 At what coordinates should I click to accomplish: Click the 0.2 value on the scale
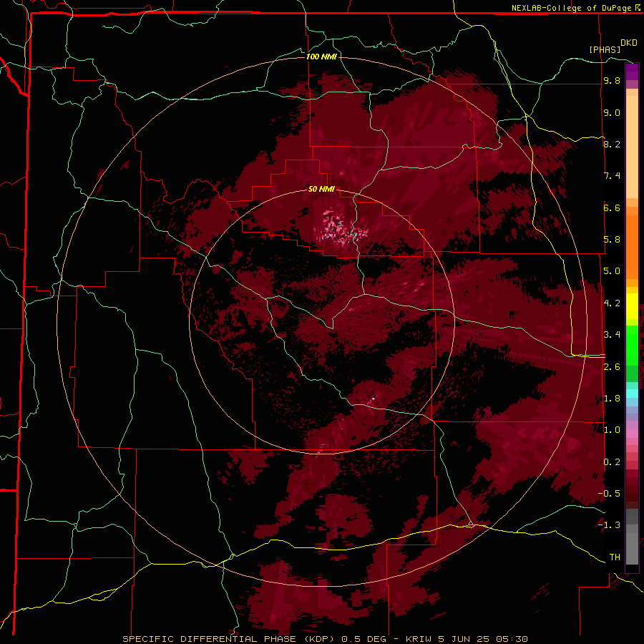point(612,462)
